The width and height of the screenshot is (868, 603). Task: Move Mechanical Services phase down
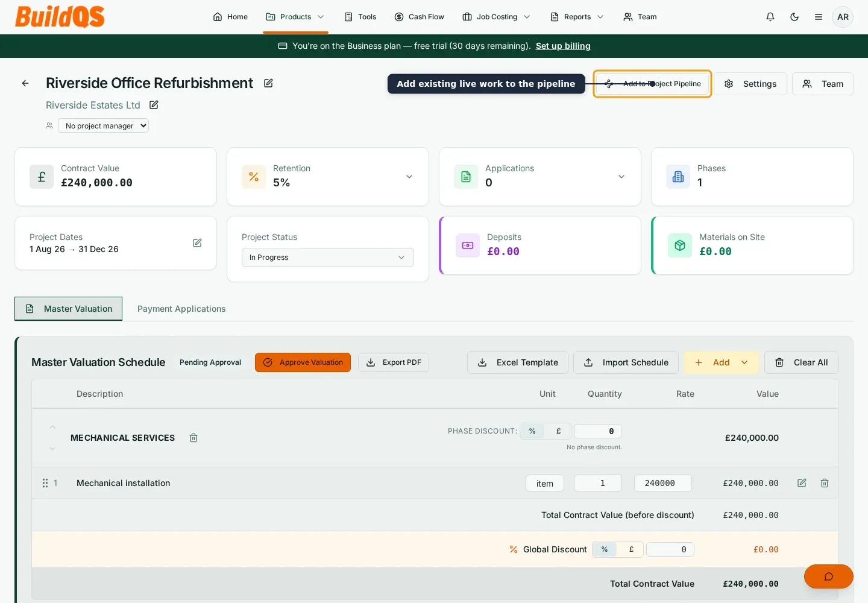click(52, 449)
